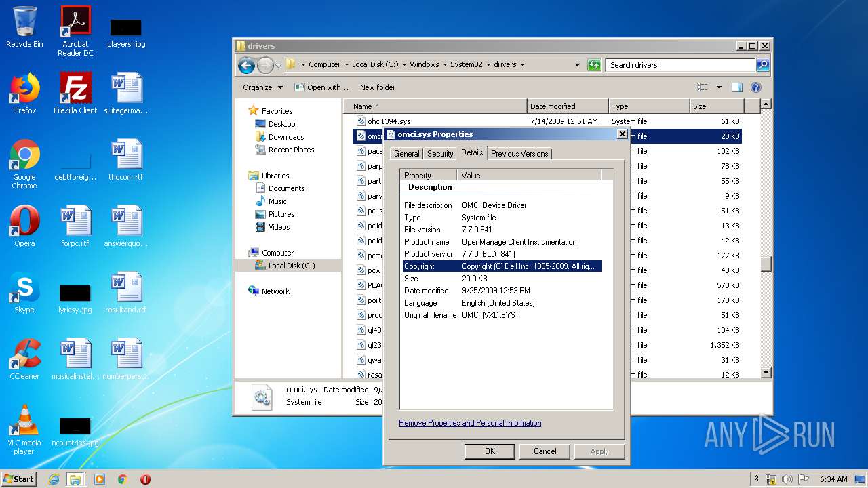Launch Opera desktop shortcut
868x488 pixels.
(x=24, y=226)
